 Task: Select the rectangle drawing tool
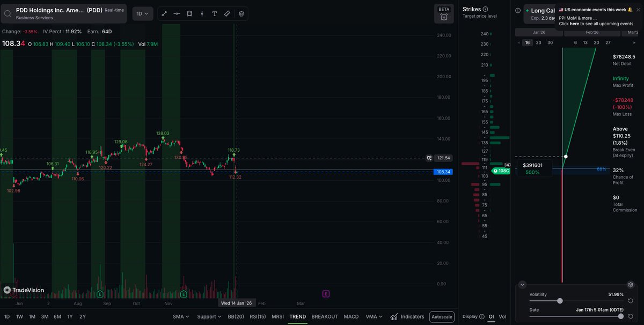[x=189, y=13]
